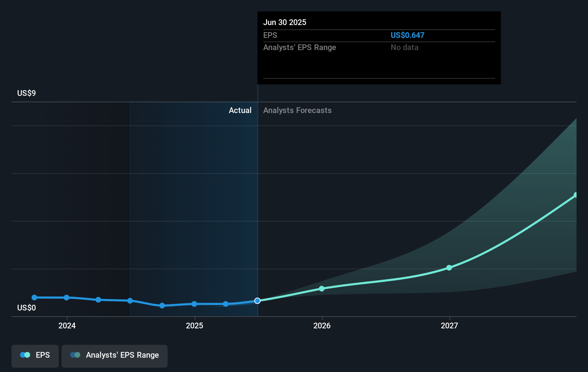Screen dimensions: 588x372
Task: Click the US$9 y-axis label
Action: click(x=26, y=93)
